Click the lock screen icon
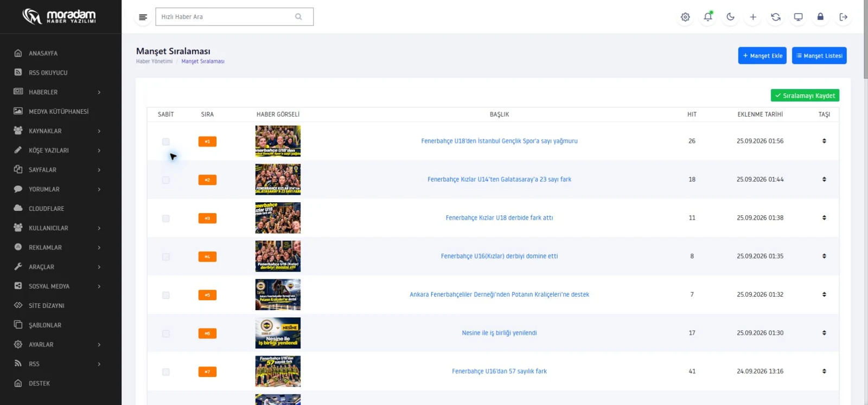Viewport: 868px width, 405px height. point(820,17)
